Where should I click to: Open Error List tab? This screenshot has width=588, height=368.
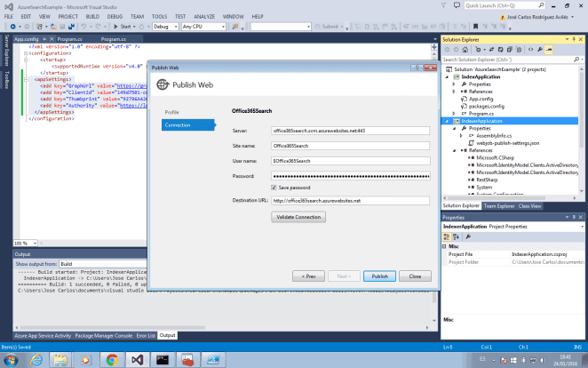coord(146,336)
